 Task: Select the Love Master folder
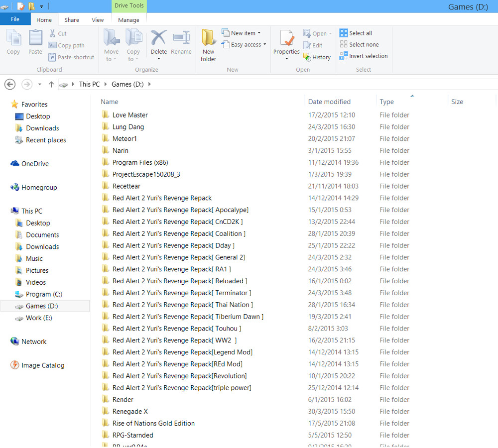click(x=130, y=115)
